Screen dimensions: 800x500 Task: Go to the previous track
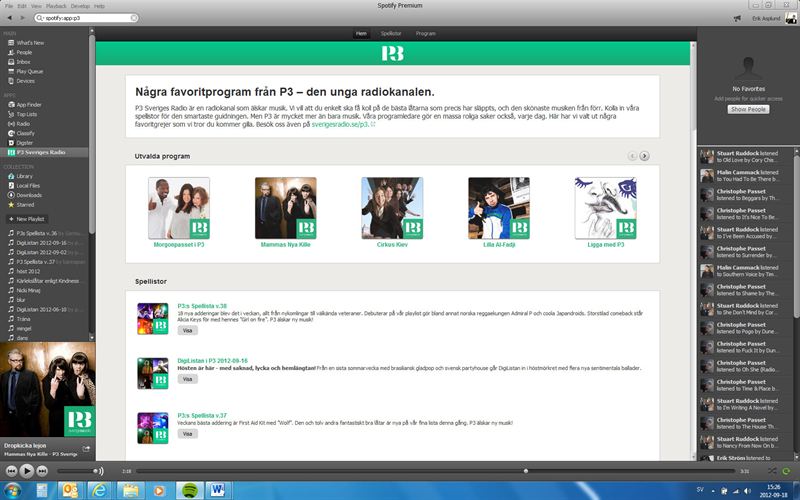[11, 470]
